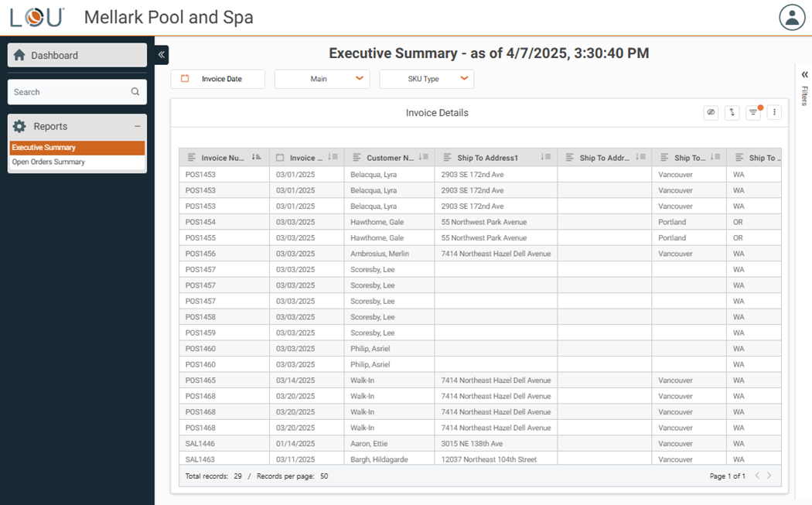Toggle column visibility eye icon
This screenshot has height=505, width=812.
[x=711, y=112]
